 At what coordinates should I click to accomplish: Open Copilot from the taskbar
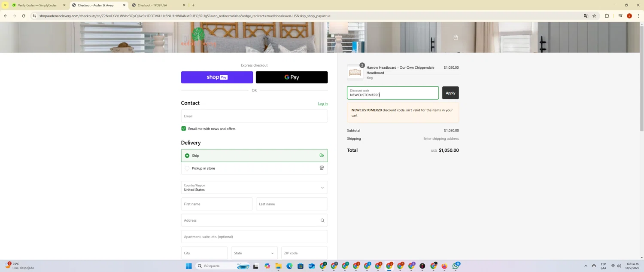click(x=267, y=266)
